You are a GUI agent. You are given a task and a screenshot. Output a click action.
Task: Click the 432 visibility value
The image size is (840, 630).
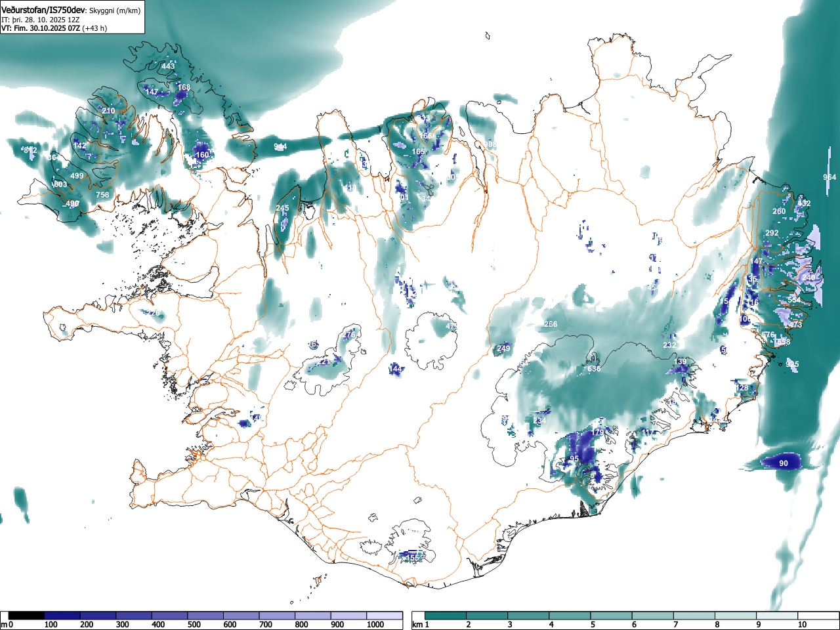(x=804, y=203)
